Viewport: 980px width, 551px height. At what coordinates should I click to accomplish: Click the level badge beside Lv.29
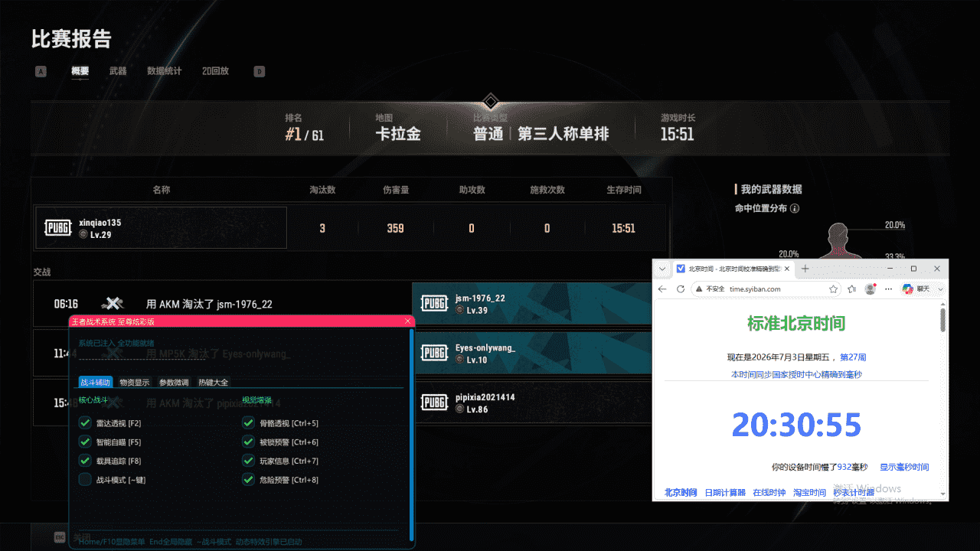[x=83, y=235]
